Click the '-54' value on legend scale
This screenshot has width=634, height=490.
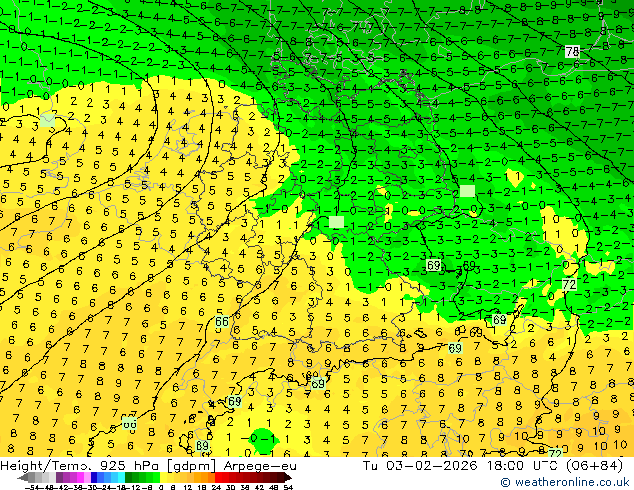point(32,488)
